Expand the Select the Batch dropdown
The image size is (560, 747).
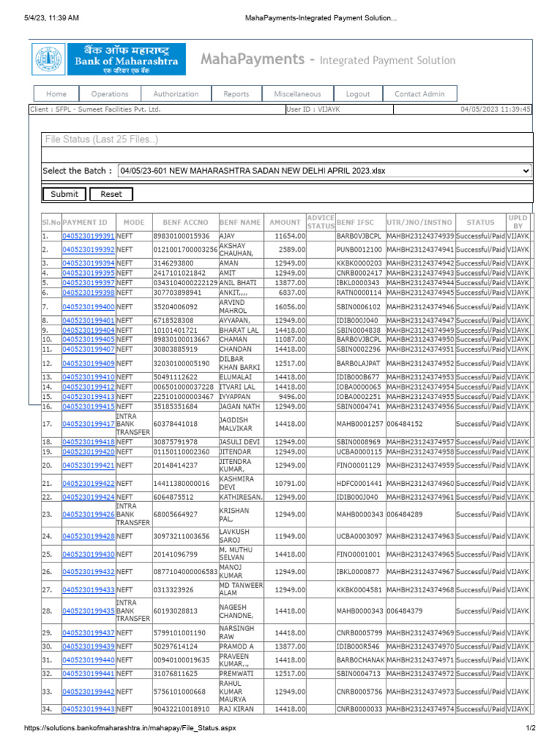point(324,171)
